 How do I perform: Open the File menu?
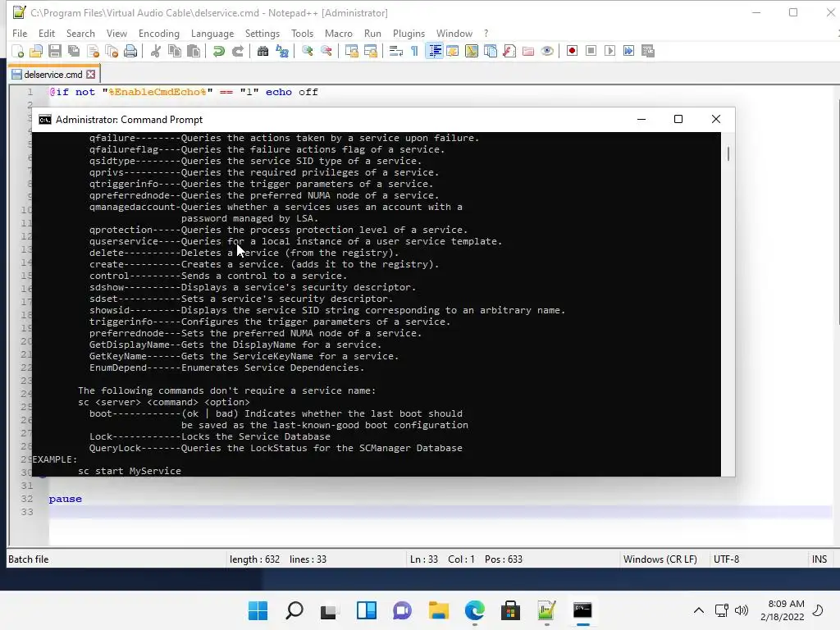click(20, 33)
